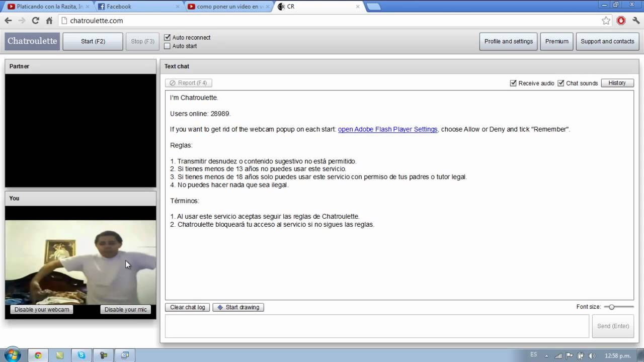Click the Show desktop strip in the taskbar
The width and height of the screenshot is (644, 362).
click(x=640, y=355)
